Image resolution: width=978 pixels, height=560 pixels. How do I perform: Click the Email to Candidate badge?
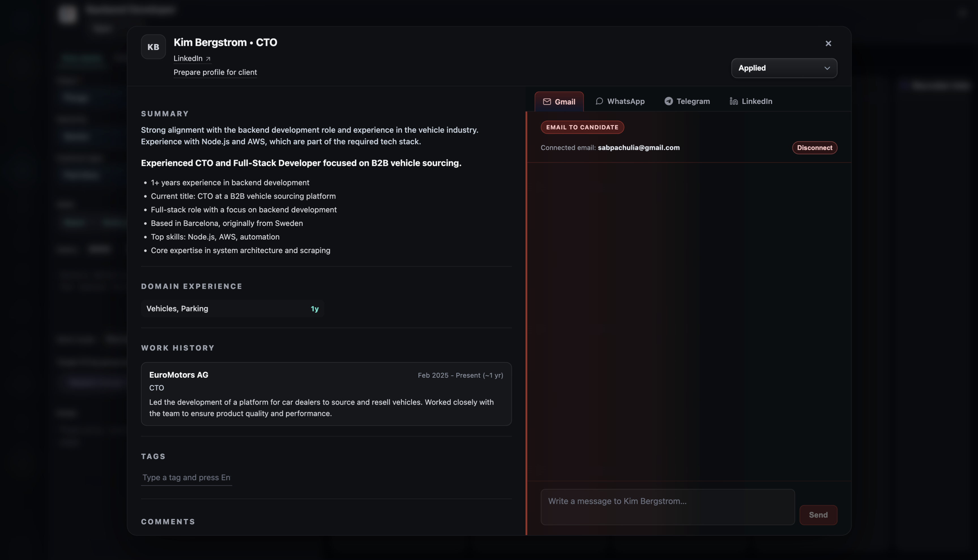tap(582, 127)
